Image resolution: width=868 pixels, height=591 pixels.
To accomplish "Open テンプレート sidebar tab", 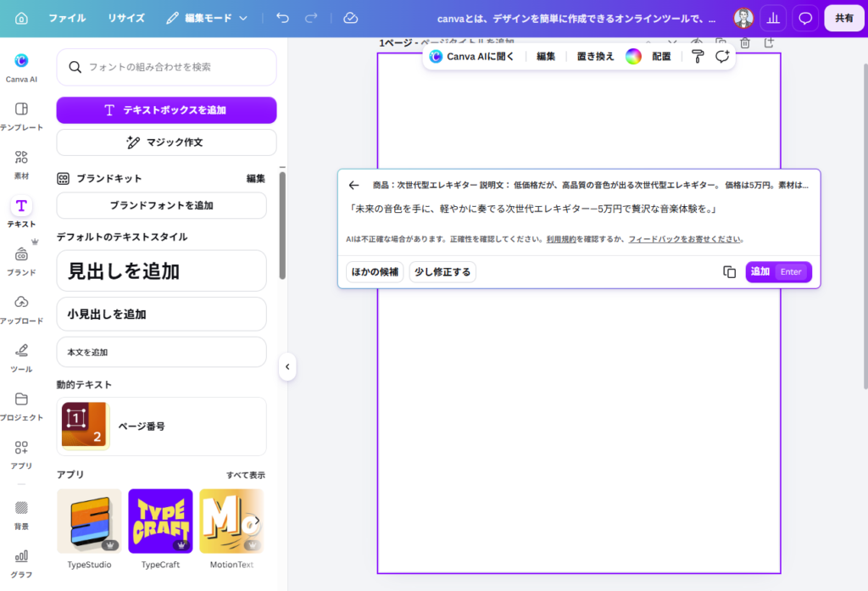I will 21,116.
